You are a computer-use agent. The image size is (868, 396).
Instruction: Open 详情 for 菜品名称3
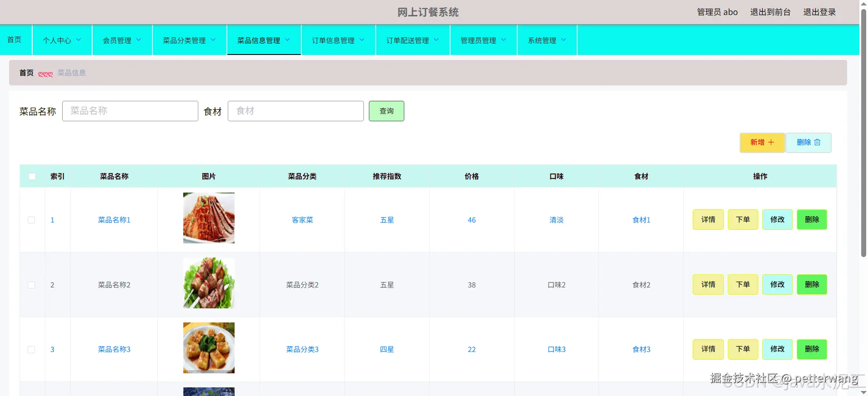click(708, 349)
